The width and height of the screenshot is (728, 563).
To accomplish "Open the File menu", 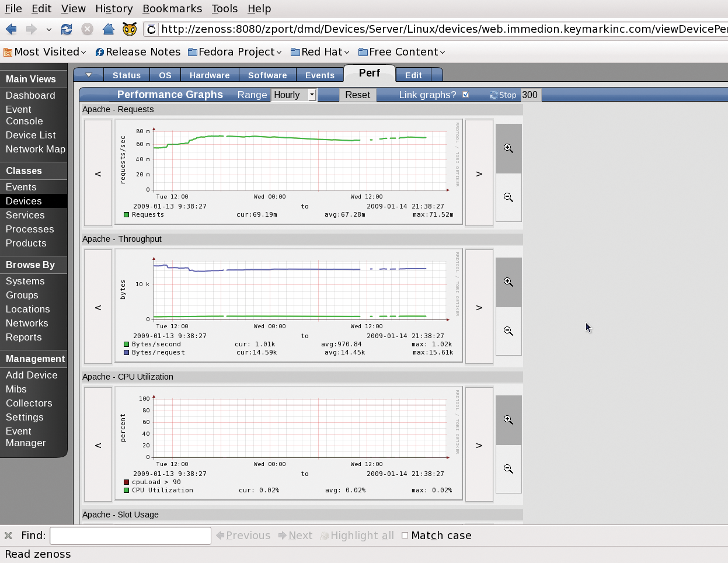I will point(13,9).
